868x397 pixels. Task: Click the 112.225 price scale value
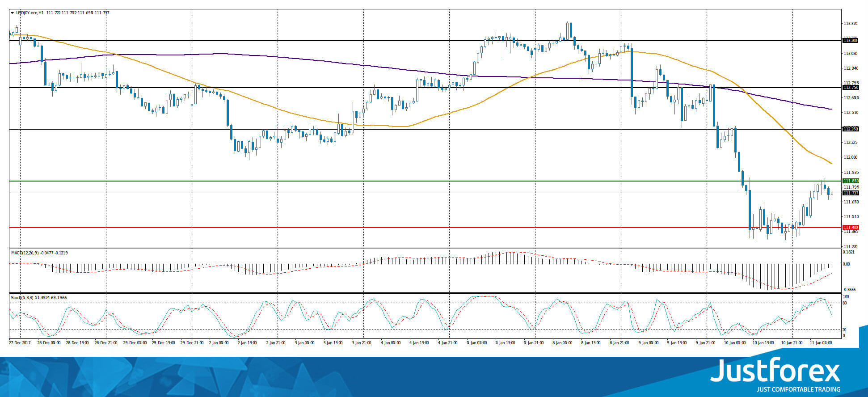(x=851, y=143)
